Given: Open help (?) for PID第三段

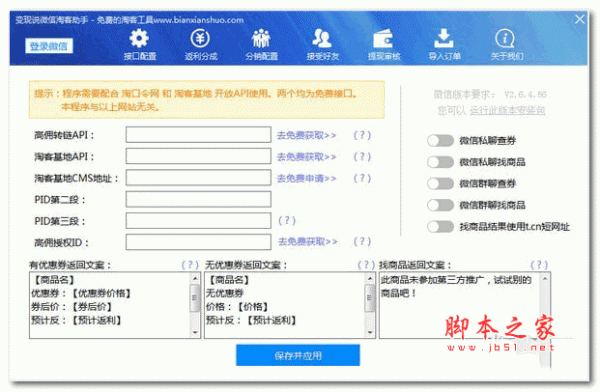Looking at the screenshot, I should [287, 220].
